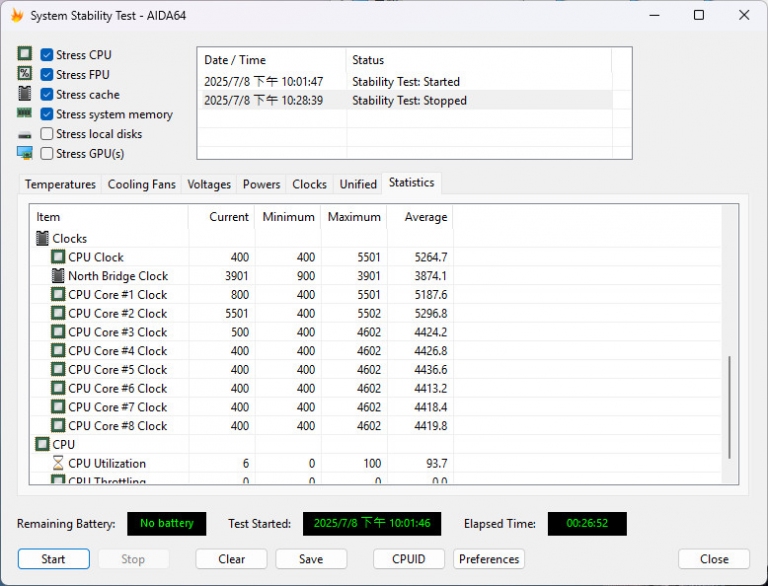Image resolution: width=768 pixels, height=586 pixels.
Task: Click the 'No battery' indicator
Action: 167,523
